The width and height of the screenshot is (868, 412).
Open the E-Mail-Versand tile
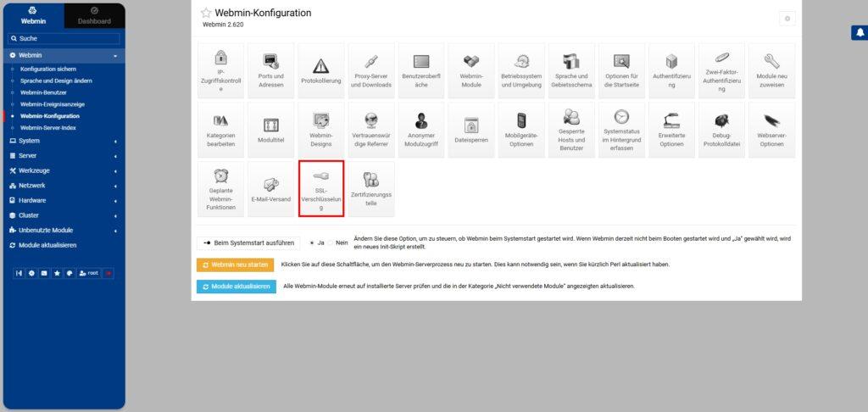tap(270, 189)
